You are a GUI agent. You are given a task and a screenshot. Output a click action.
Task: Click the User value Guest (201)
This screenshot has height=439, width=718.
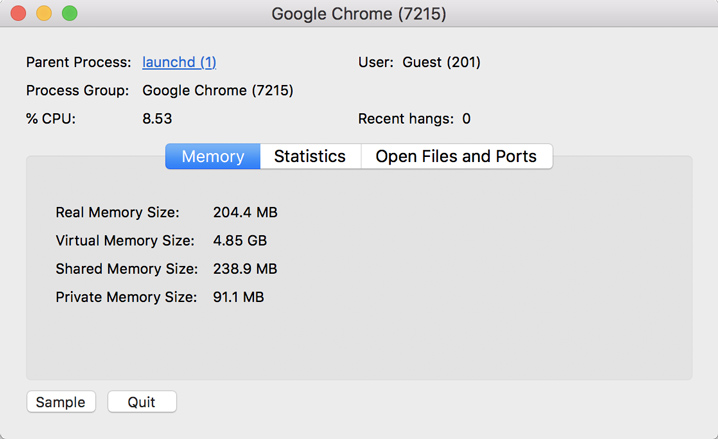click(x=441, y=62)
